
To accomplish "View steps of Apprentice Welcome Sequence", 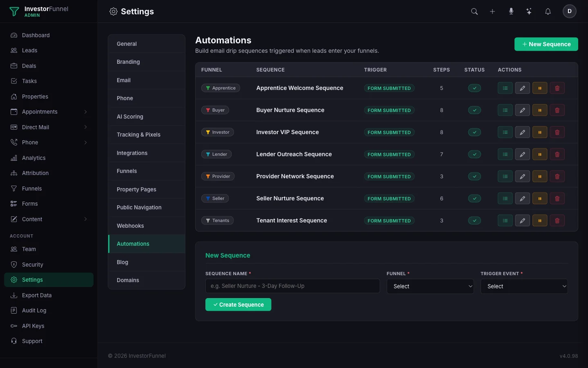I will (505, 88).
